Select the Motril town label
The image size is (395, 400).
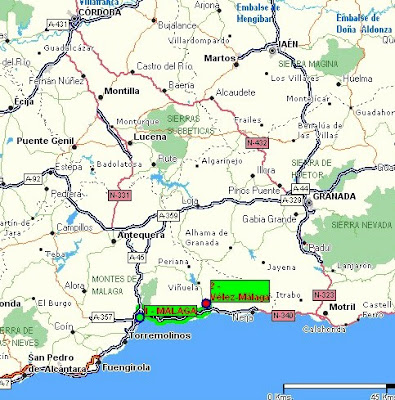[342, 307]
